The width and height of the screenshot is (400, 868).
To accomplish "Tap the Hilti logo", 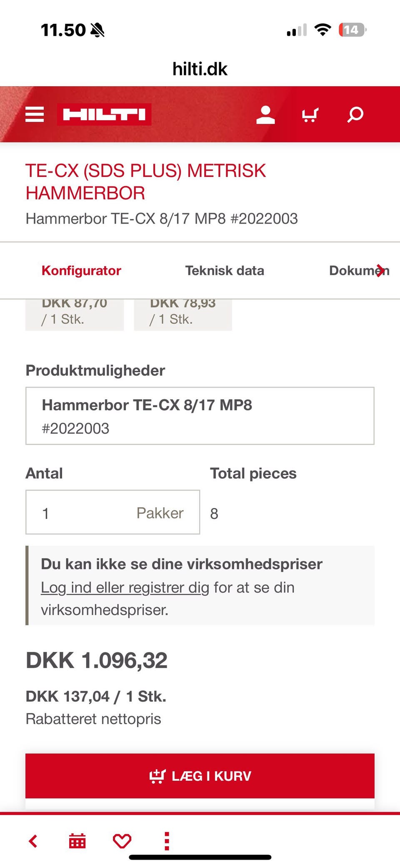I will [x=104, y=114].
